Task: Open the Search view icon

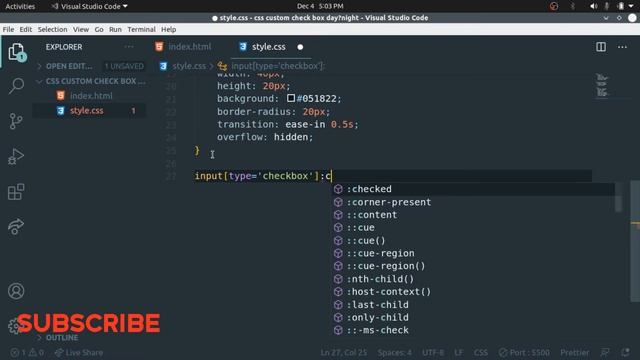Action: 16,86
